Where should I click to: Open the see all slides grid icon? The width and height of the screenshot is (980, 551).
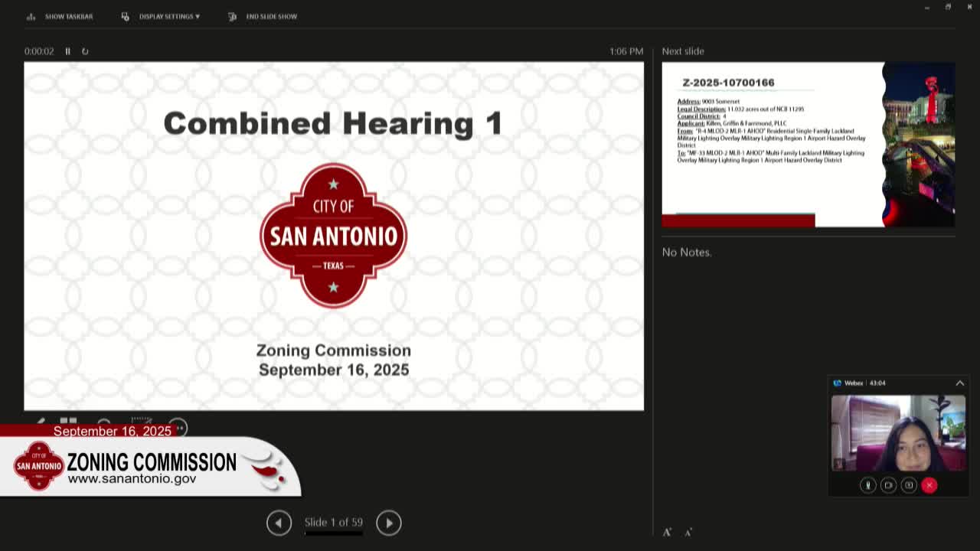coord(68,422)
